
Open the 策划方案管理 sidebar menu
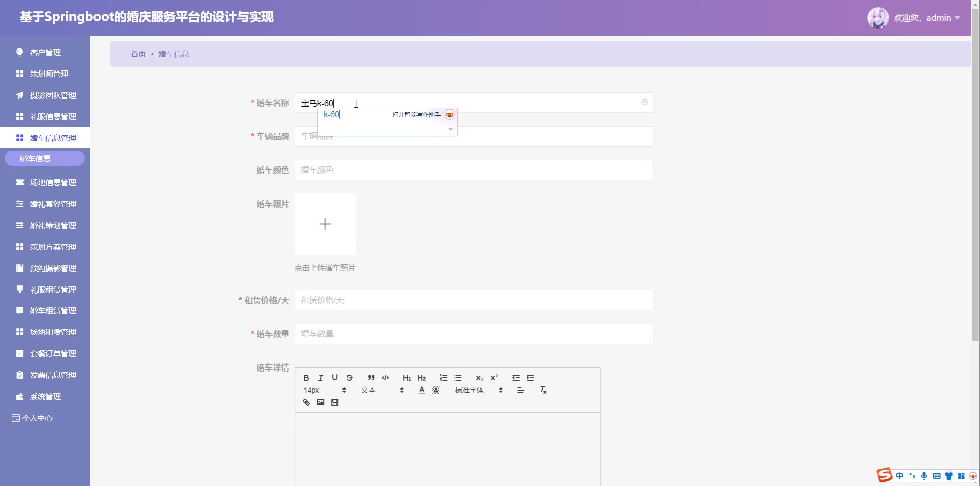pyautogui.click(x=45, y=247)
